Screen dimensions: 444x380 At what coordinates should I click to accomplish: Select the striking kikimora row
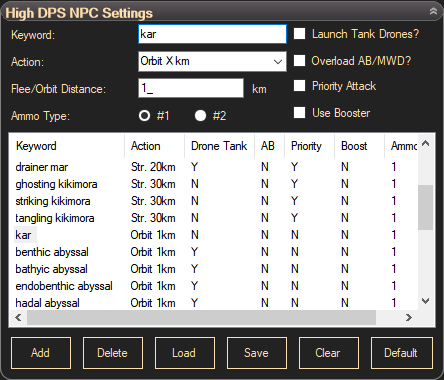pos(213,201)
